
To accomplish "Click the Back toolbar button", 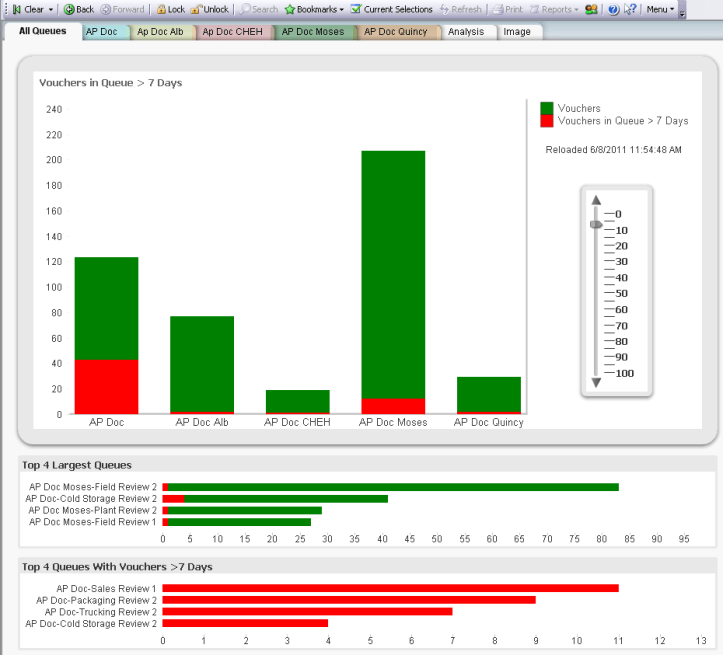I will (78, 9).
